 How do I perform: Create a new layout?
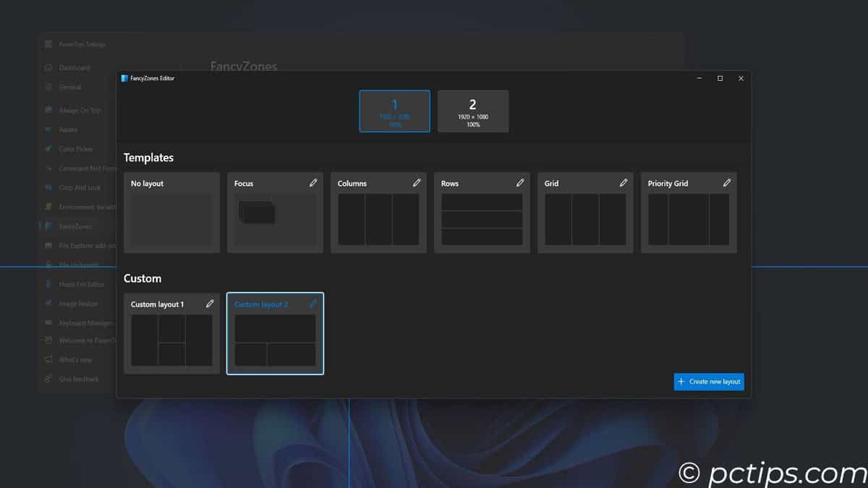(x=708, y=382)
